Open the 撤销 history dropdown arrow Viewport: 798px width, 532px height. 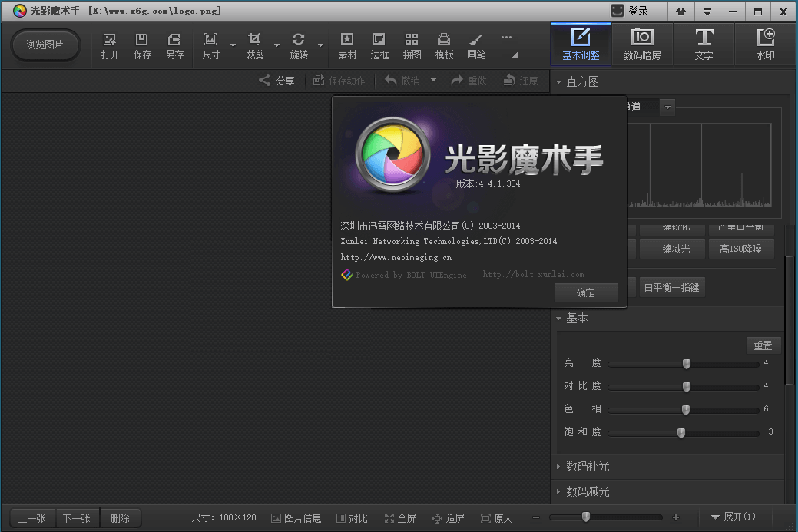point(434,80)
